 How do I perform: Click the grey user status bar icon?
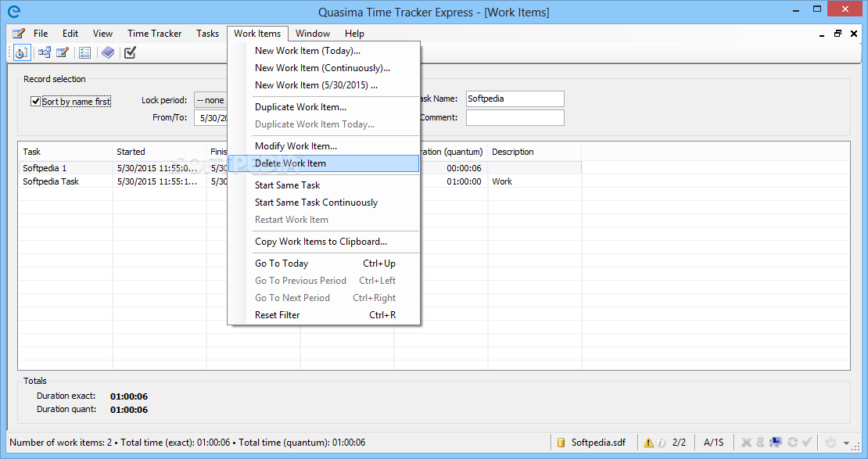pyautogui.click(x=760, y=442)
